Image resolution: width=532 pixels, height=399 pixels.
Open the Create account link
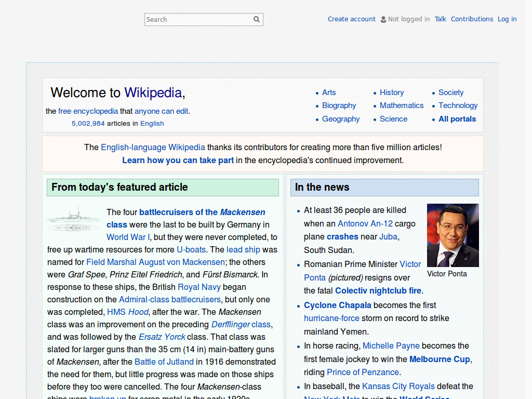point(352,19)
